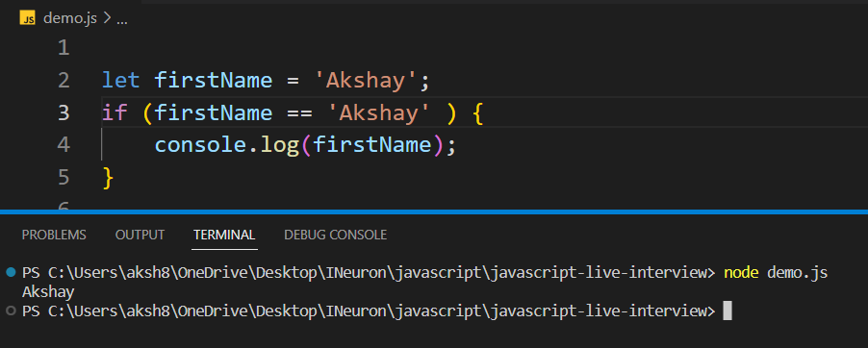Image resolution: width=868 pixels, height=348 pixels.
Task: Click the first terminal prompt path
Action: click(x=370, y=273)
